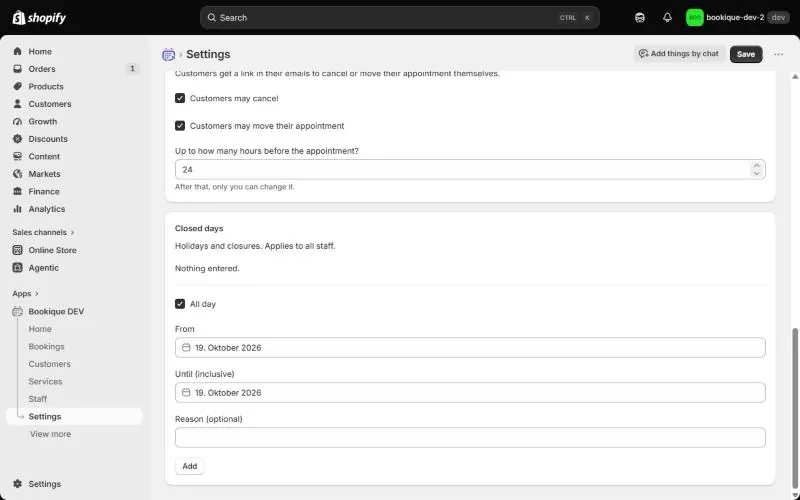Viewport: 800px width, 500px height.
Task: Click the Shopify logo
Action: click(x=39, y=18)
